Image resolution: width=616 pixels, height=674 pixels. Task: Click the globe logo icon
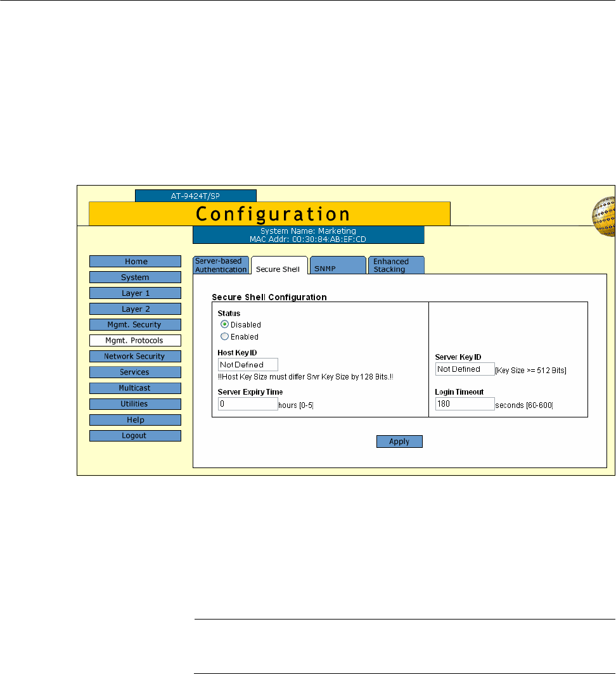(x=603, y=216)
